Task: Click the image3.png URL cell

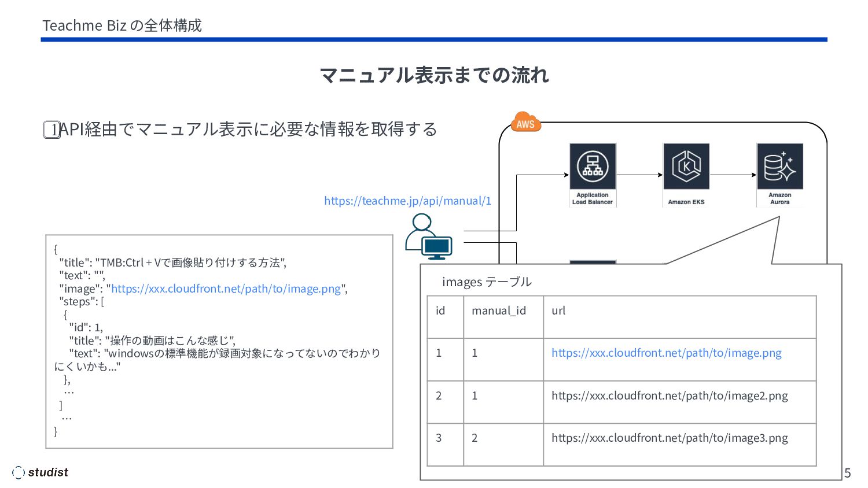Action: point(680,445)
